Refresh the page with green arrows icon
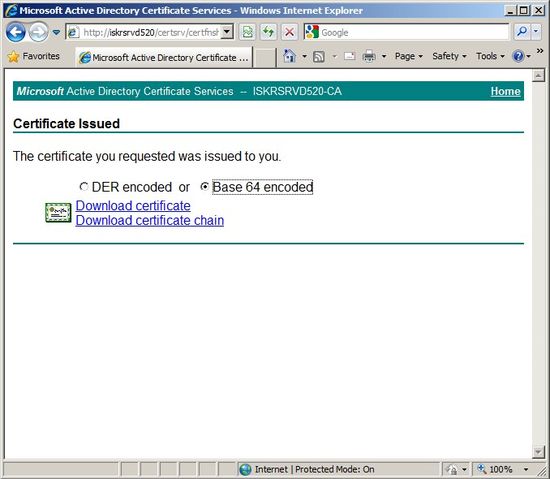Image resolution: width=550 pixels, height=479 pixels. click(x=268, y=32)
